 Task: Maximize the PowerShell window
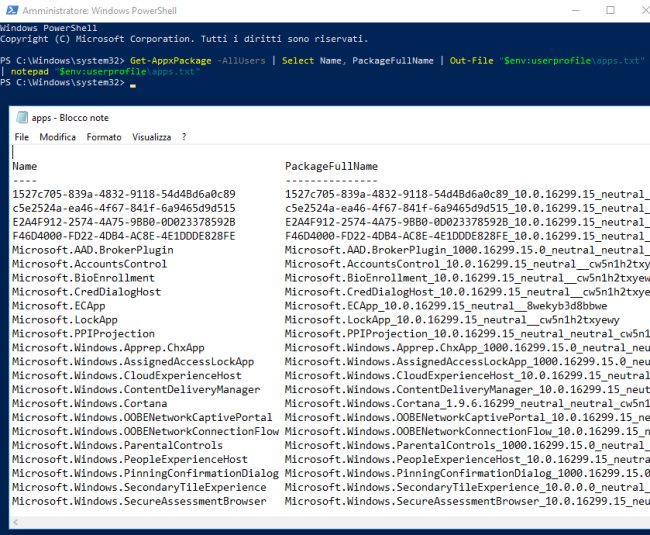tap(610, 10)
